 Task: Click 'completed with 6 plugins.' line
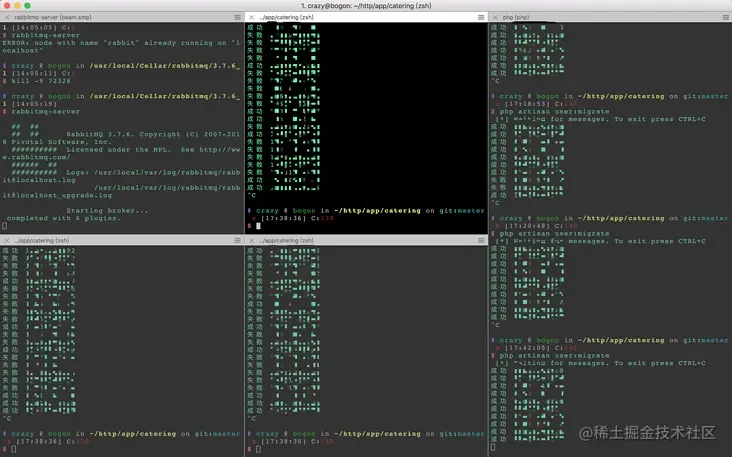point(63,218)
